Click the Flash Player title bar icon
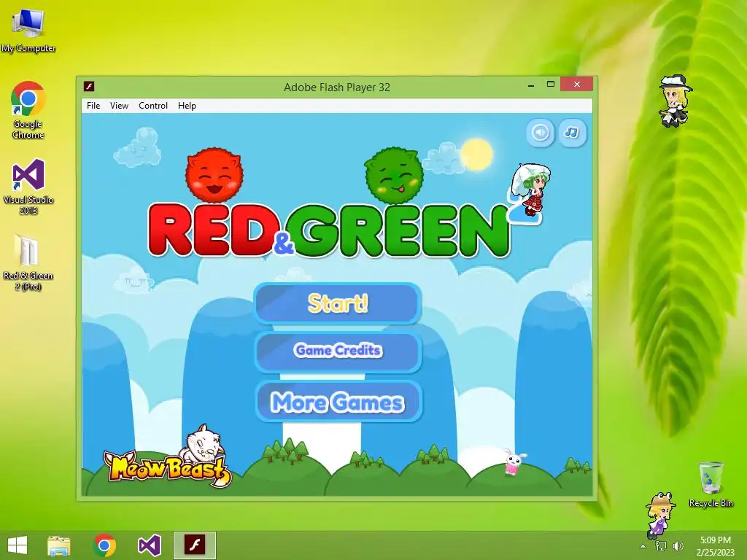This screenshot has height=560, width=747. 89,86
